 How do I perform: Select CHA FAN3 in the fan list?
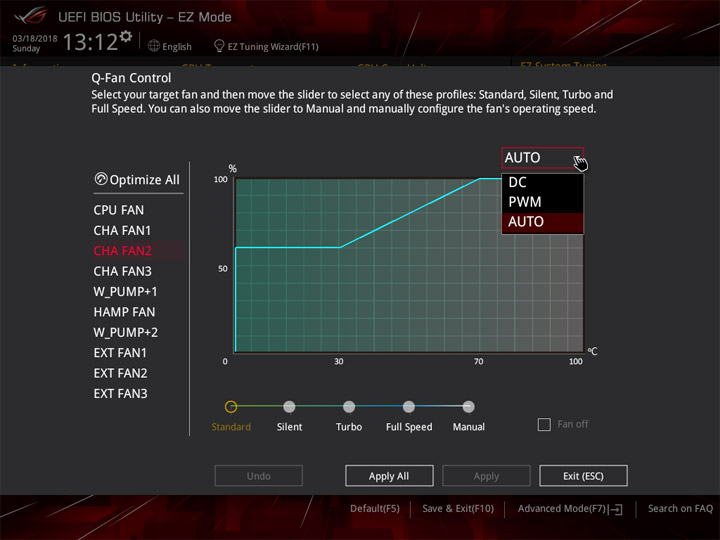pyautogui.click(x=123, y=271)
